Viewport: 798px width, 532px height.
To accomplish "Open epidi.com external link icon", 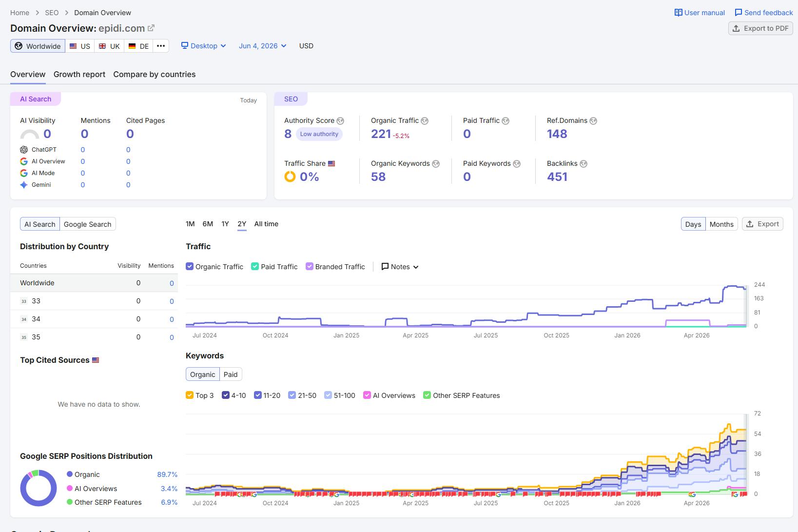I will 151,28.
